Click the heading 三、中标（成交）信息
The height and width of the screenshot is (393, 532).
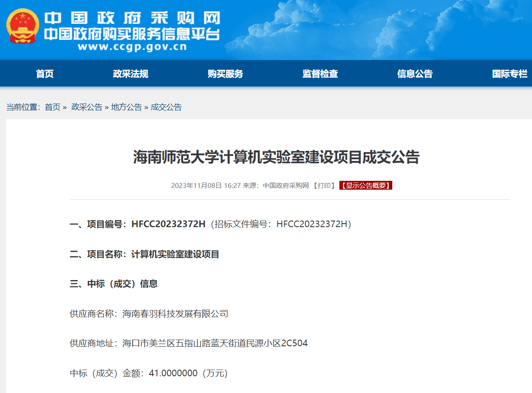(x=114, y=284)
